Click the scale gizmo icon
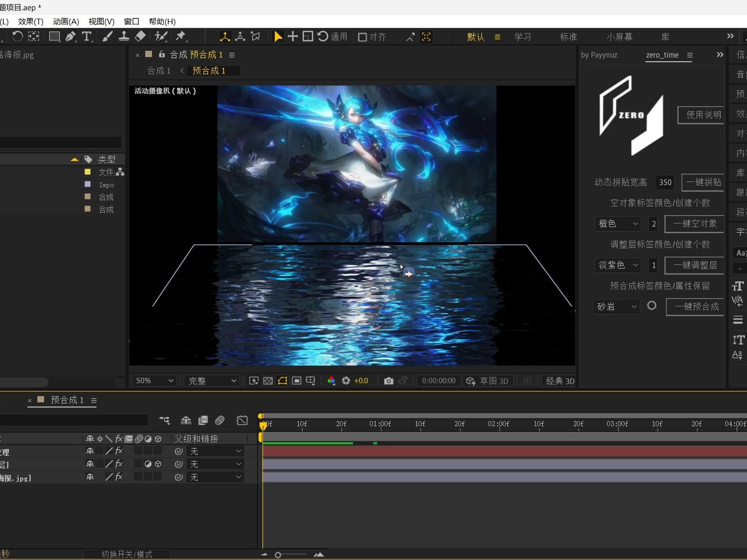Image resolution: width=747 pixels, height=560 pixels. click(308, 36)
